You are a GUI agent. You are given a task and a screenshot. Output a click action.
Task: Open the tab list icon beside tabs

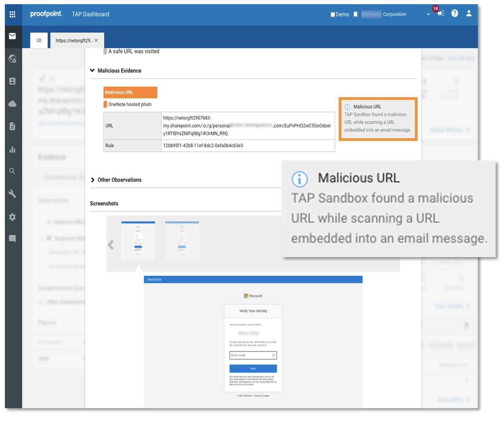point(39,40)
